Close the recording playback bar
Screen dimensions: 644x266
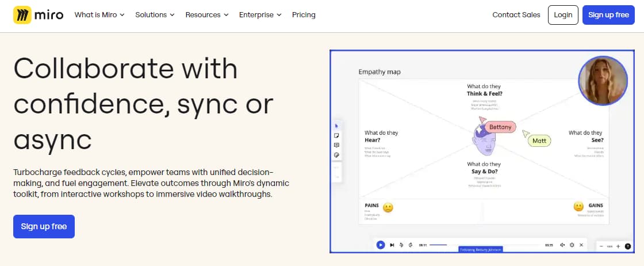581,245
